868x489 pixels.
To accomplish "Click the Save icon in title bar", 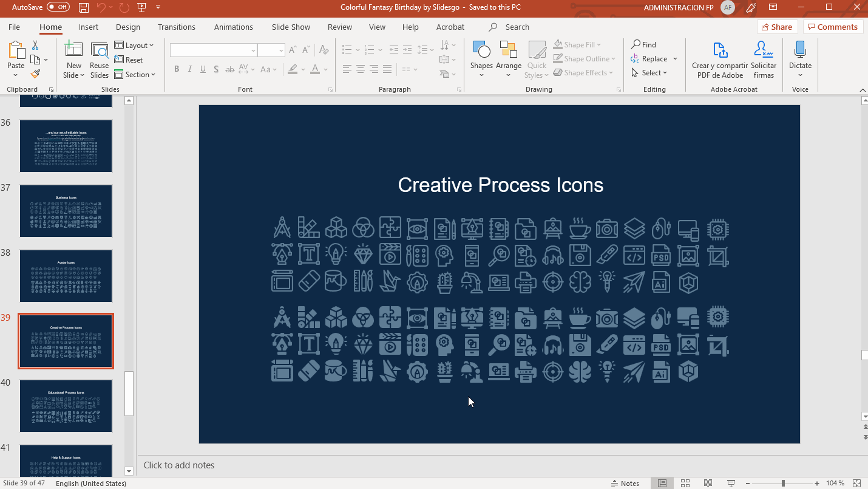I will [84, 7].
